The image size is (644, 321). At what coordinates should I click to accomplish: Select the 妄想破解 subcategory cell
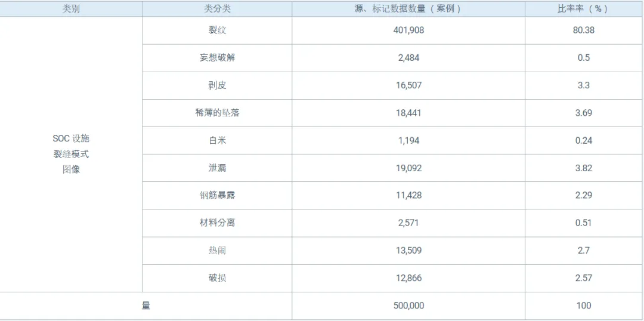click(x=217, y=58)
